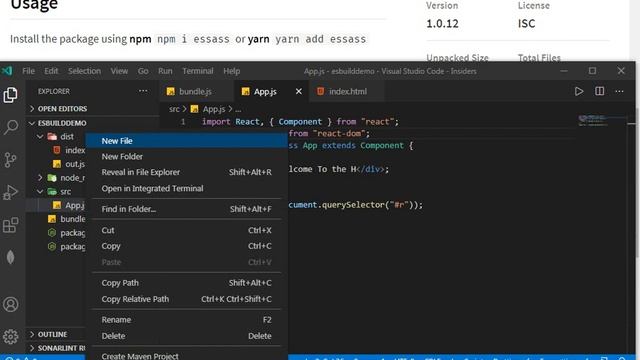Expand the Outline section
The image size is (640, 360).
(x=52, y=334)
